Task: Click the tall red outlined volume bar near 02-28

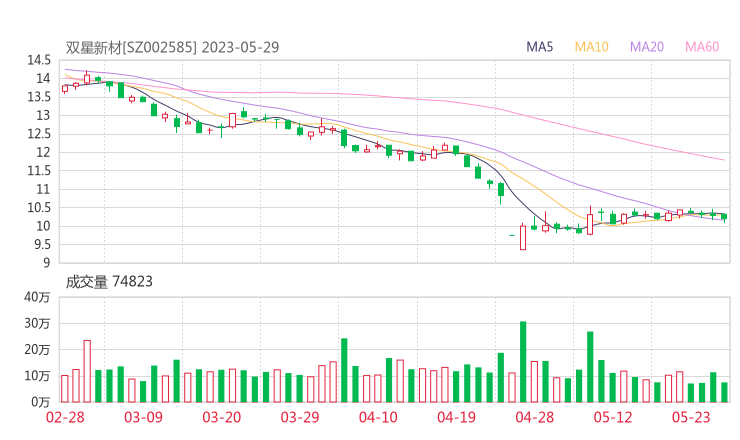Action: 87,372
